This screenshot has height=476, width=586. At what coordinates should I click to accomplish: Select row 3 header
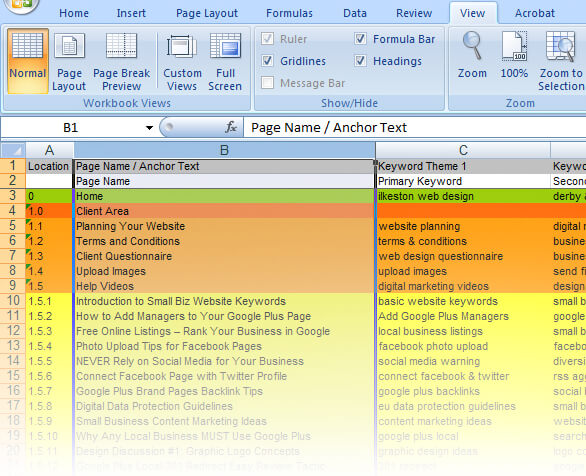(13, 196)
